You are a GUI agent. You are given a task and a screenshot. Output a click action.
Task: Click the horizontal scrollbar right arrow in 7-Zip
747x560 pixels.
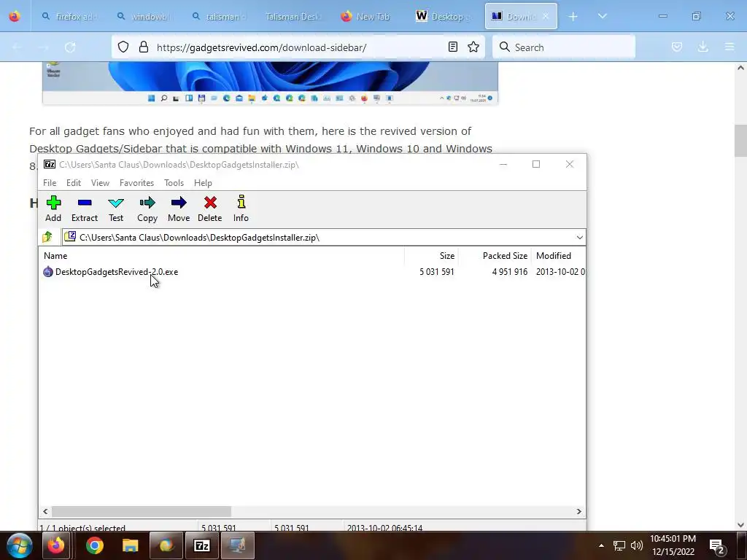pyautogui.click(x=578, y=511)
